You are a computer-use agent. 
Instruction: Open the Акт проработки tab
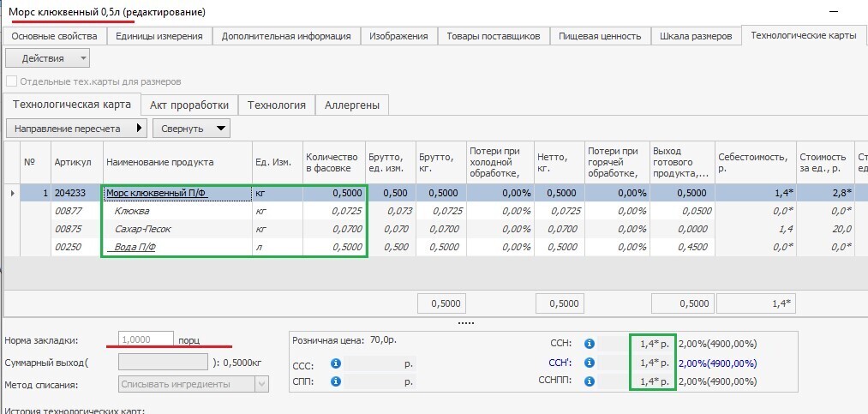click(x=189, y=105)
